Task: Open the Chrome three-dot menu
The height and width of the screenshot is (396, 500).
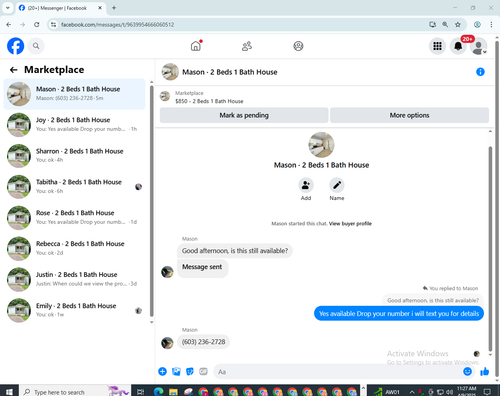Action: point(491,24)
